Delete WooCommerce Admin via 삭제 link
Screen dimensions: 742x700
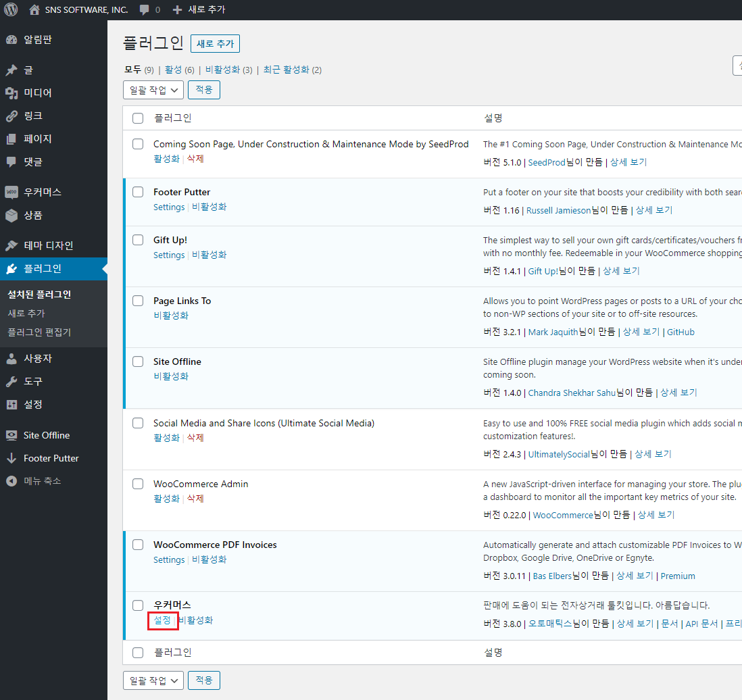[x=195, y=499]
